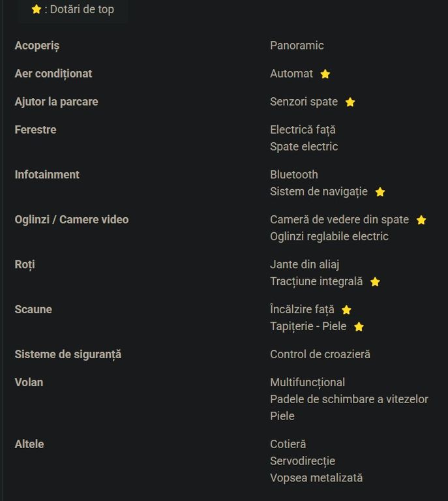The height and width of the screenshot is (501, 448).
Task: Click the star icon next to Automat
Action: [325, 74]
